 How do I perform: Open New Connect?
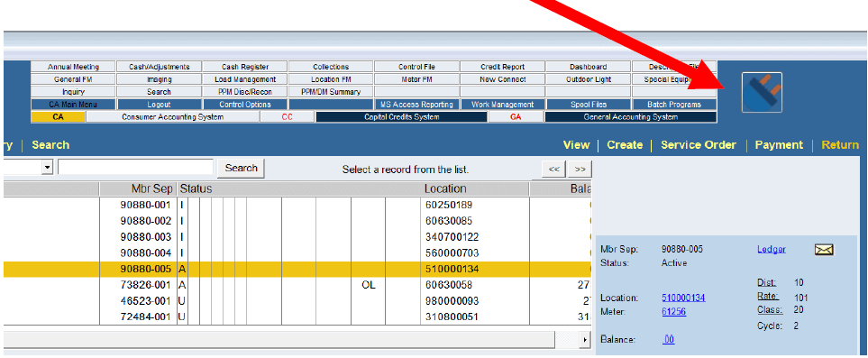[503, 79]
